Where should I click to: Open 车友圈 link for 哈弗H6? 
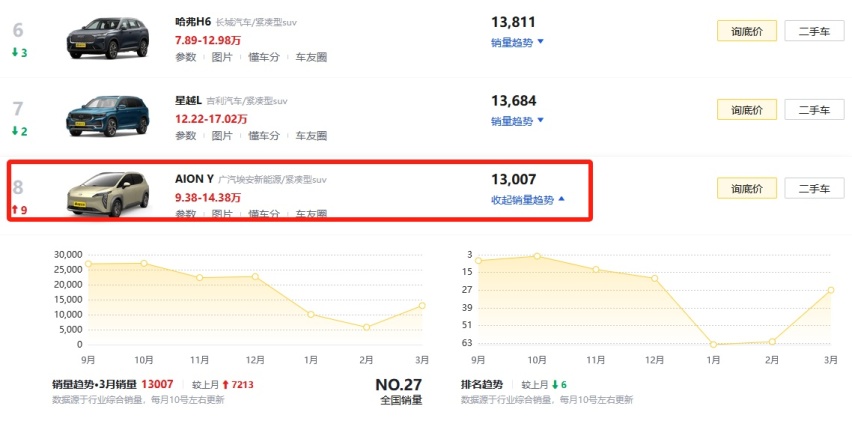tap(311, 57)
